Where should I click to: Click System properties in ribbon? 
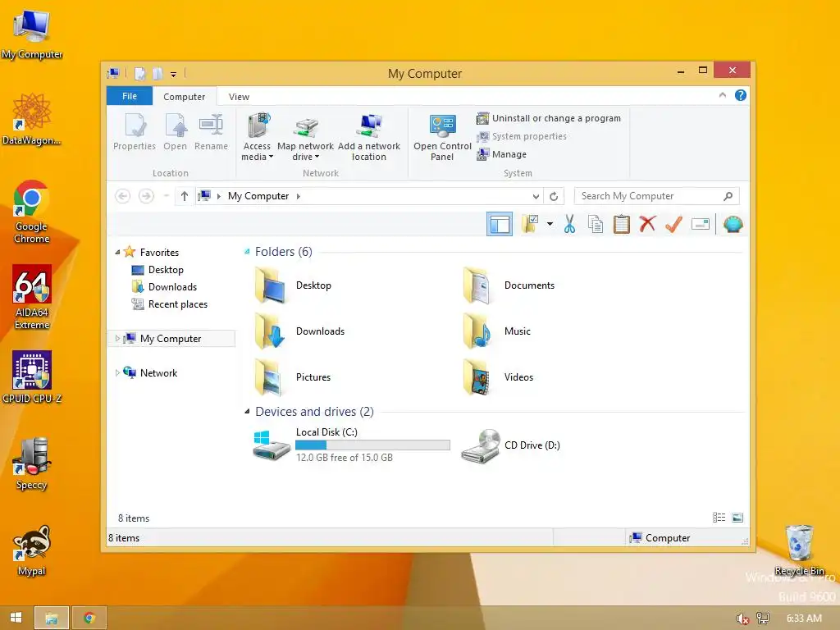coord(521,137)
